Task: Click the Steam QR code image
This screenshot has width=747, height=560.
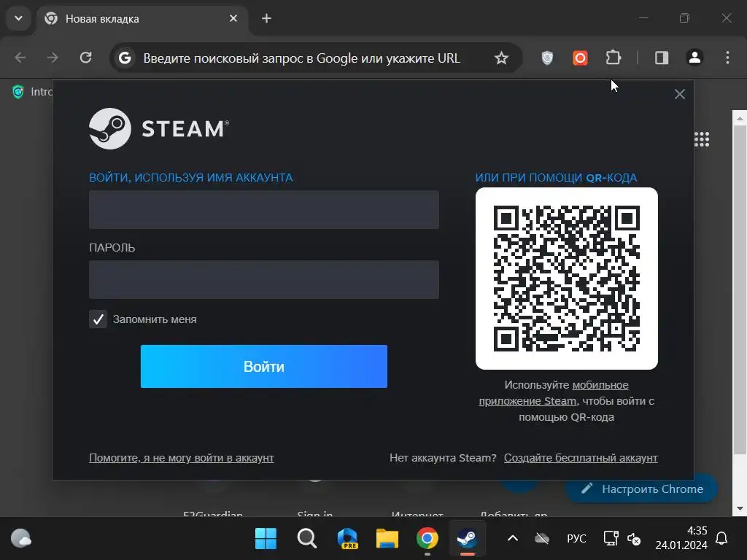Action: (x=566, y=279)
